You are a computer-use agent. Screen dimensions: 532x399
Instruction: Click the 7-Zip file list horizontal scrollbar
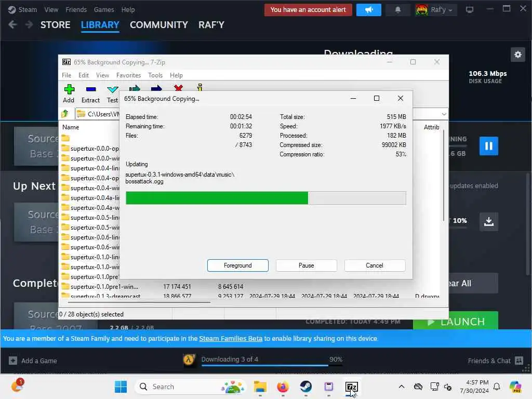139,302
